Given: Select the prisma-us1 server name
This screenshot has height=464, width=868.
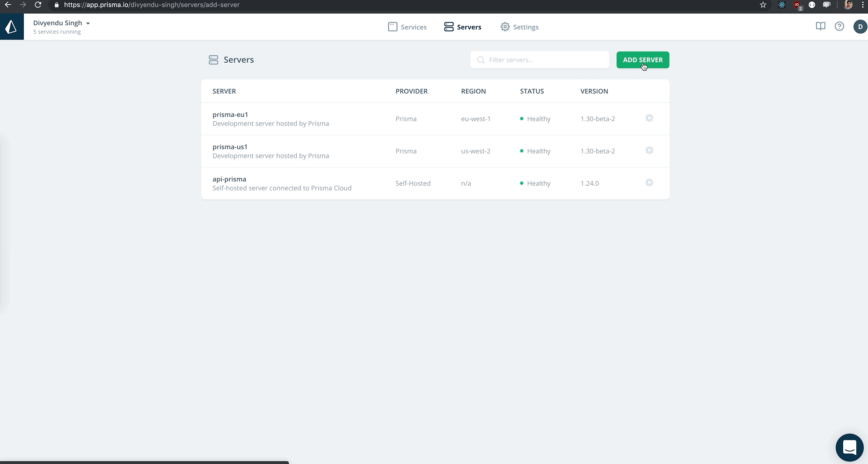Looking at the screenshot, I should (x=230, y=147).
